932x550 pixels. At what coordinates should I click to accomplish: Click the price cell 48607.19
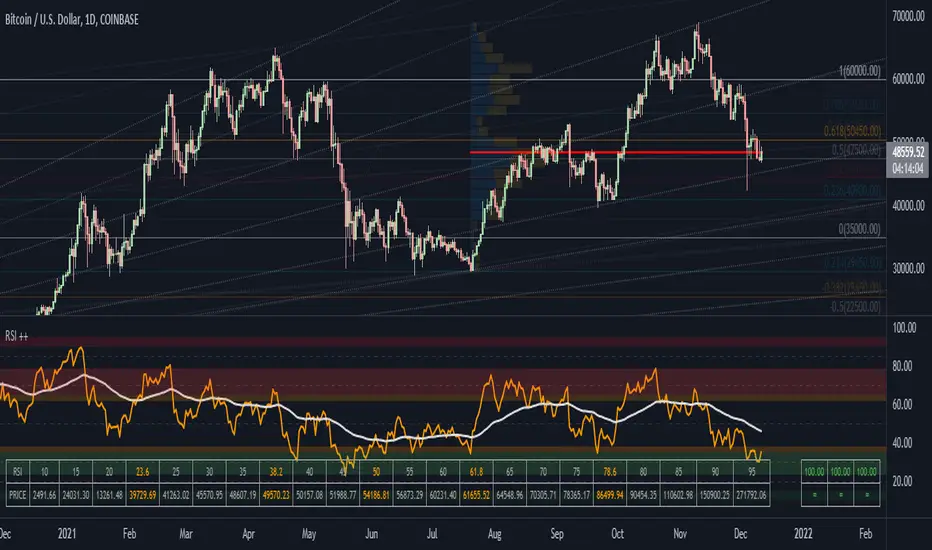[243, 495]
